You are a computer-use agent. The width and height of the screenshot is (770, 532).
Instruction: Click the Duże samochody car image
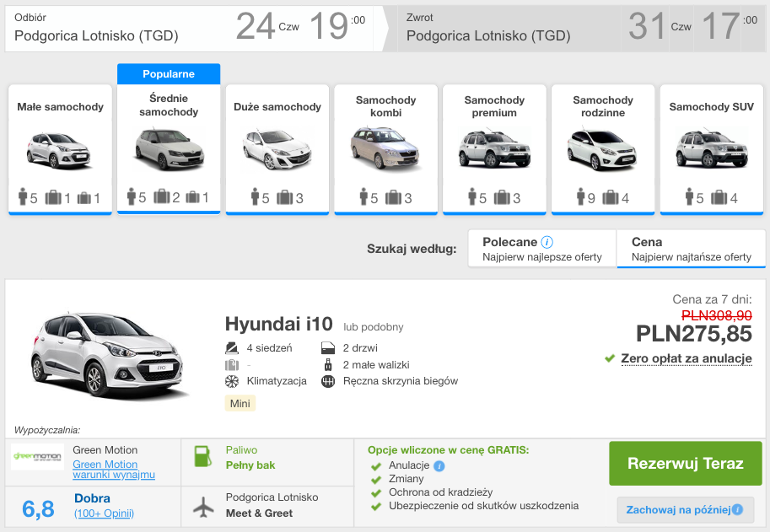[x=277, y=150]
